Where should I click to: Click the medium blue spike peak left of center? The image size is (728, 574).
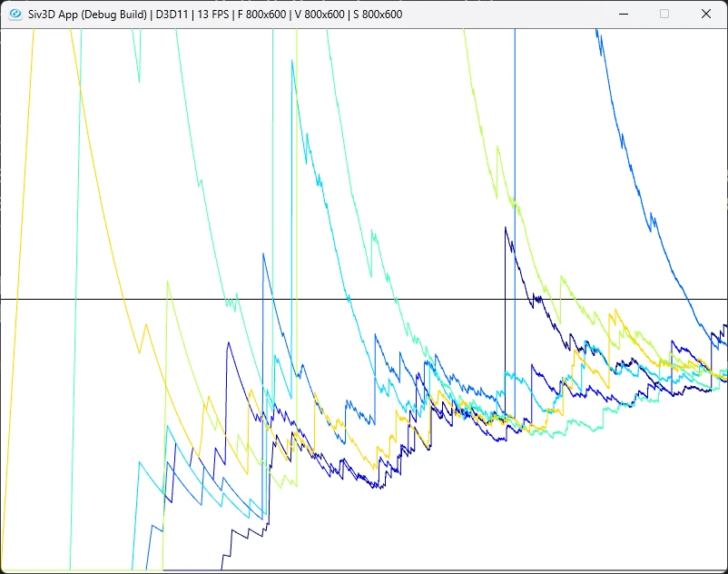point(263,254)
